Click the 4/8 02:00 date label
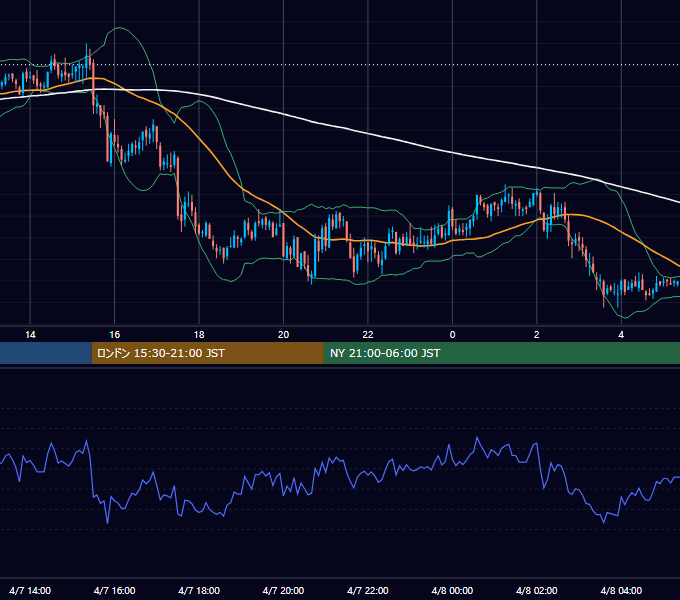This screenshot has width=680, height=600. (x=536, y=590)
